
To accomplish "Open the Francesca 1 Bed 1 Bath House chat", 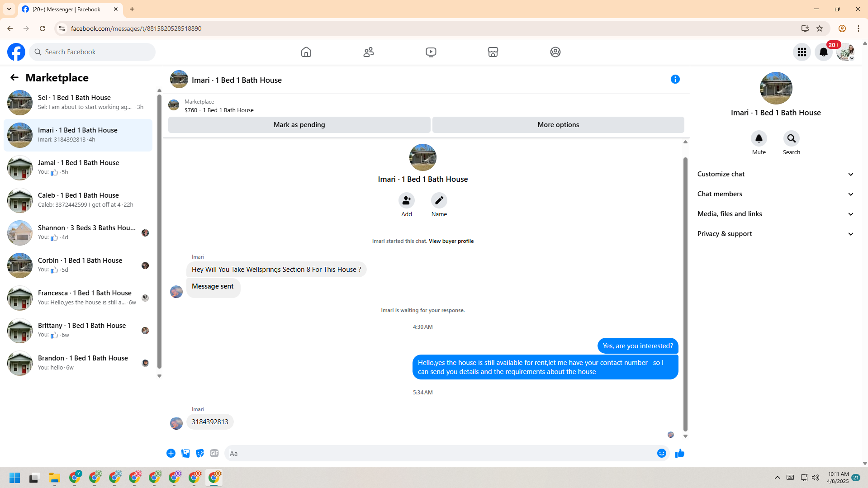I will click(x=78, y=298).
